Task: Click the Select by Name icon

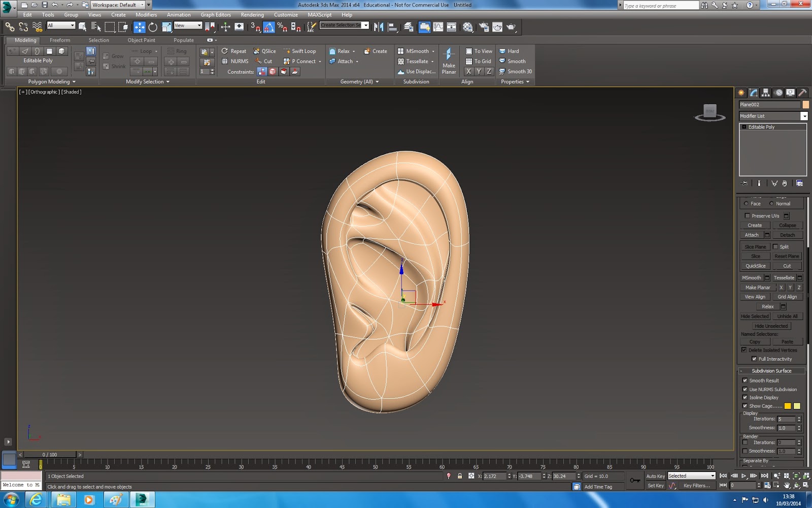Action: tap(96, 27)
